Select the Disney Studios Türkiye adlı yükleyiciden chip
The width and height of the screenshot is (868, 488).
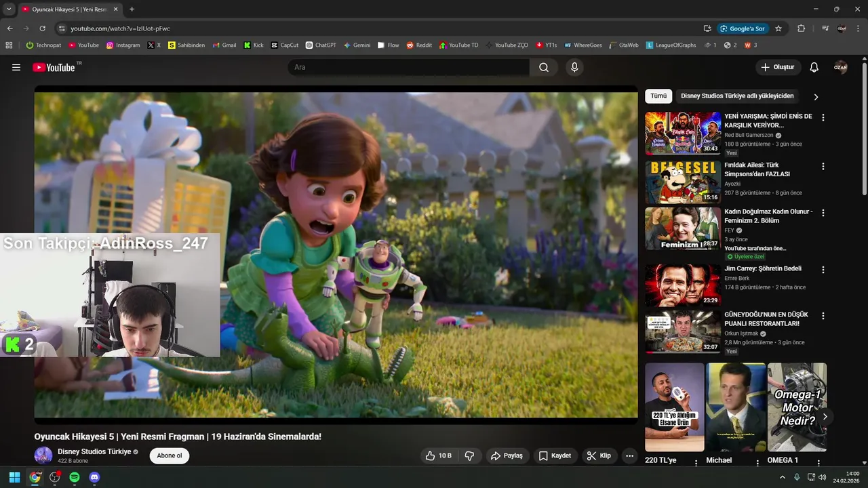point(737,96)
